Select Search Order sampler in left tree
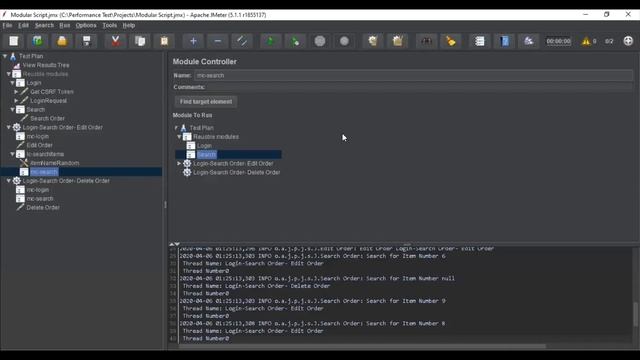 click(x=47, y=118)
